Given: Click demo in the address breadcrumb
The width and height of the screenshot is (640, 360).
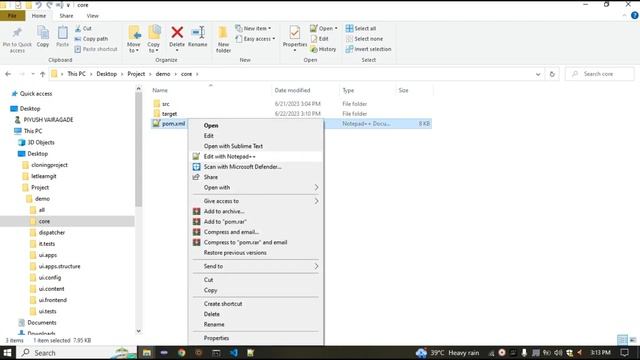Looking at the screenshot, I should click(x=163, y=74).
